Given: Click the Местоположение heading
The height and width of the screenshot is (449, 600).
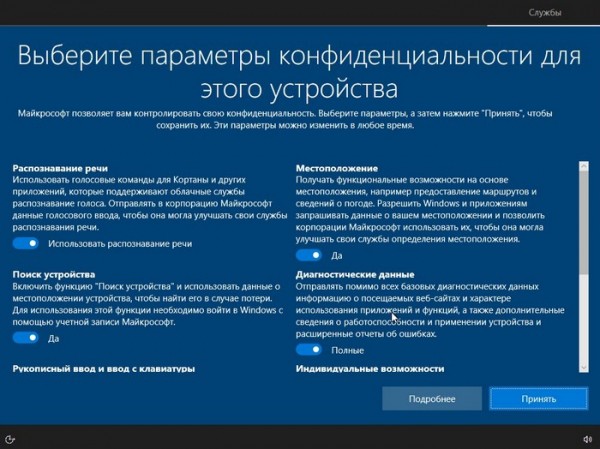Looking at the screenshot, I should coord(337,168).
